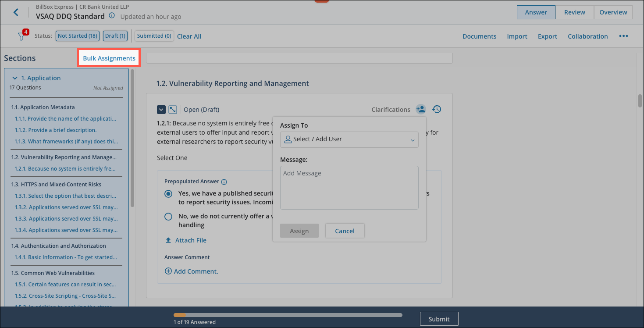This screenshot has height=328, width=644.
Task: Toggle the Not Started (18) status filter
Action: tap(78, 36)
